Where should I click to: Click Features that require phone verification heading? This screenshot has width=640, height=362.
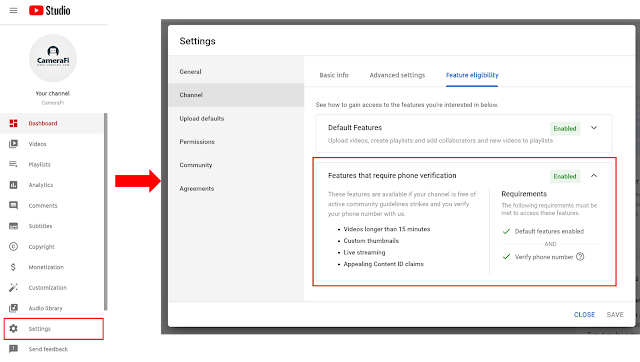coord(392,175)
